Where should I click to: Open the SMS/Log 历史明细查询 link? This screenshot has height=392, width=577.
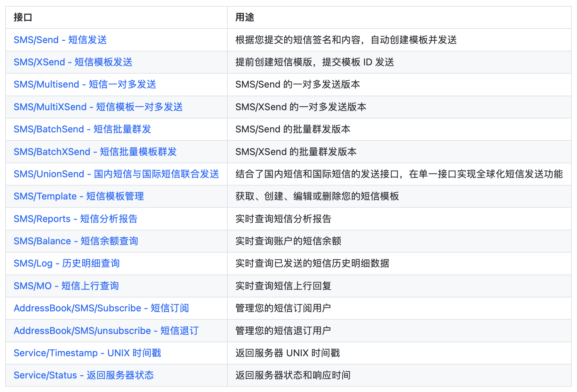(x=67, y=263)
